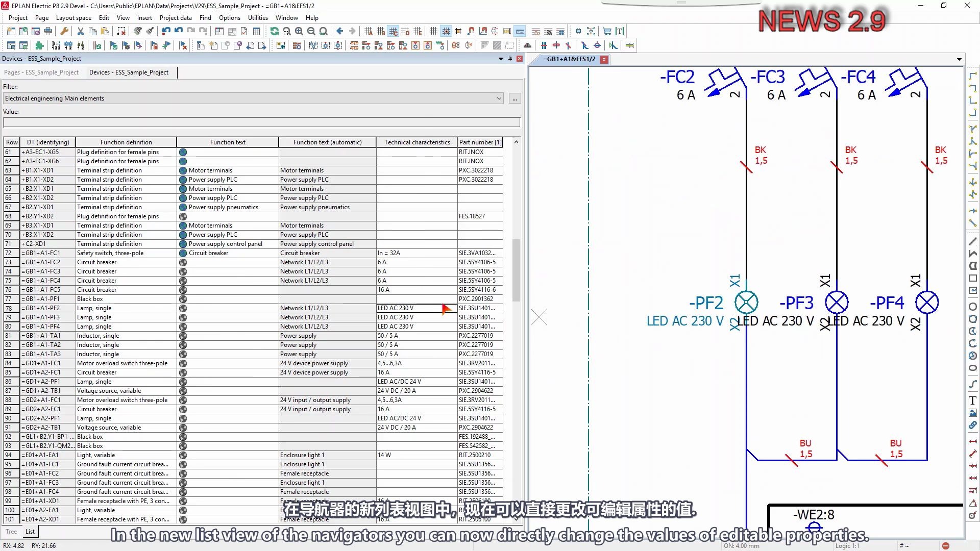The image size is (980, 551).
Task: Select the Insert image tool in right toolbar
Action: pos(973,413)
